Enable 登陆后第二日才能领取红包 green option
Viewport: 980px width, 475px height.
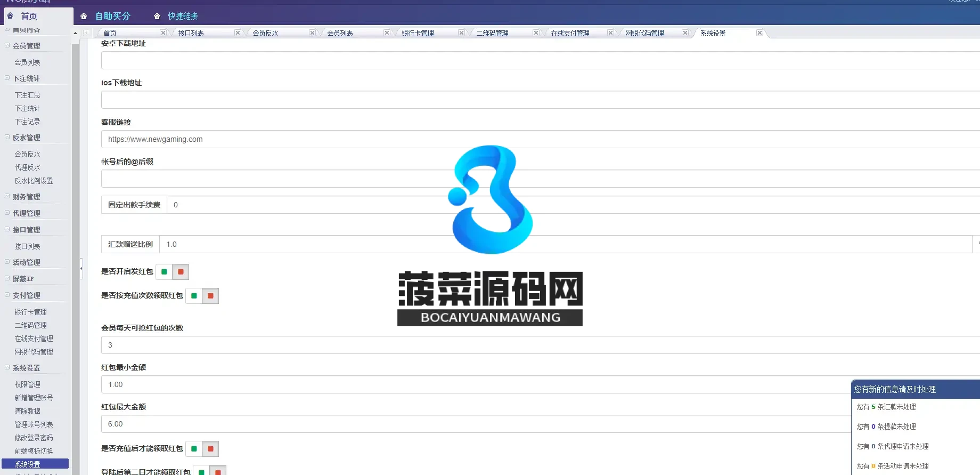(201, 471)
